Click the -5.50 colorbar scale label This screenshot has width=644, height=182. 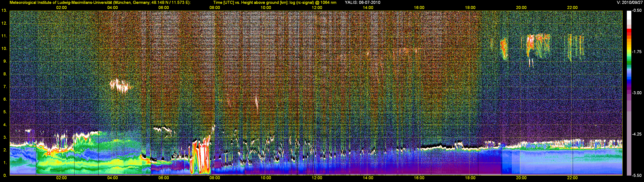[x=636, y=175]
